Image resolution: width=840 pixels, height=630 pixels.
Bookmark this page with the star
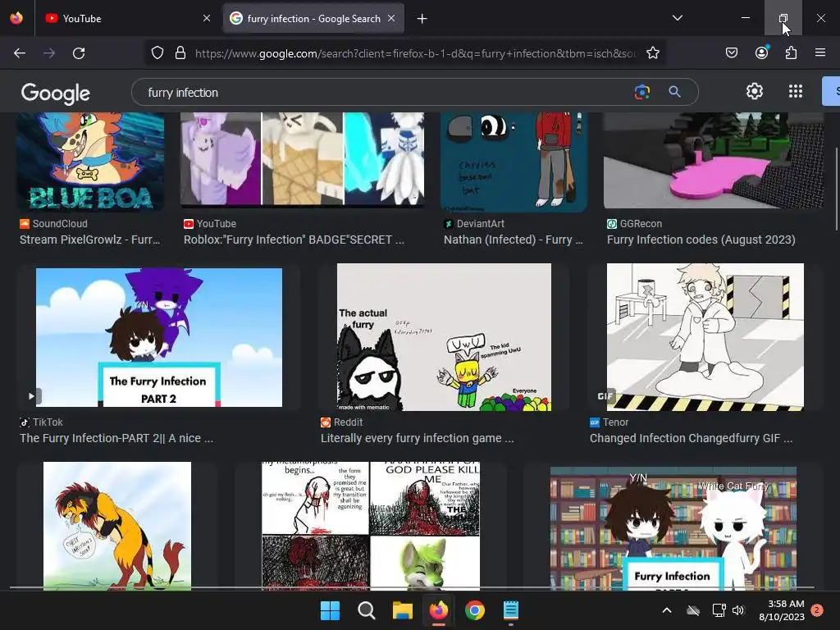click(x=652, y=53)
